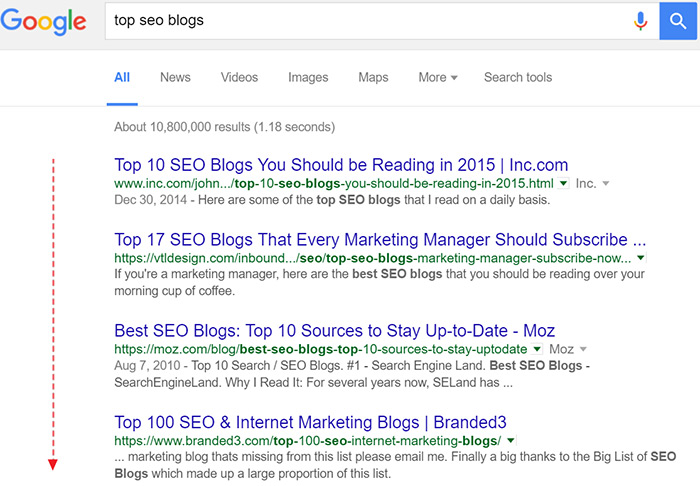Select the All results tab
Screen dimensions: 700x486
coord(122,78)
